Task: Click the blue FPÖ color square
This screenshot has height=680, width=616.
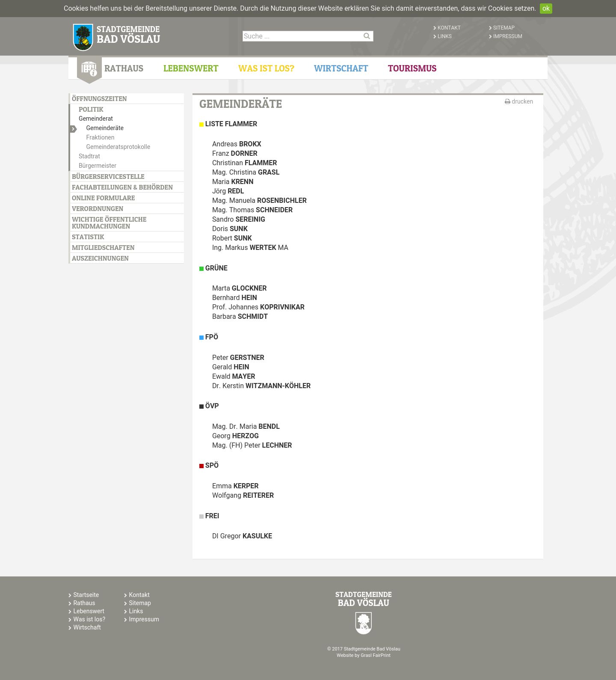Action: click(201, 338)
